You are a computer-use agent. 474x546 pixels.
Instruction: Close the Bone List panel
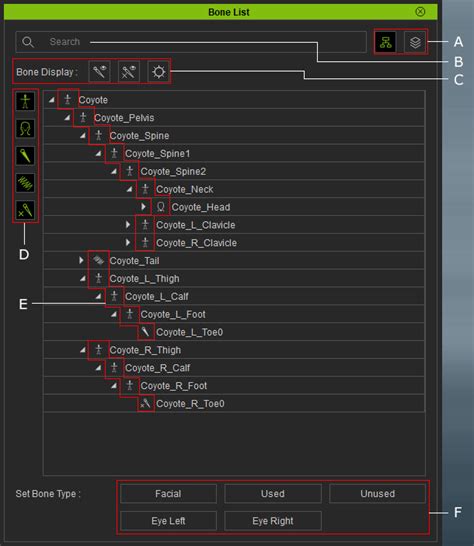pos(420,12)
